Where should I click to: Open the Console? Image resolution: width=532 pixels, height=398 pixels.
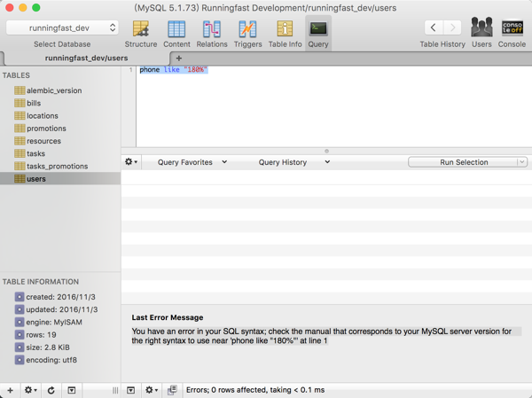click(x=512, y=33)
